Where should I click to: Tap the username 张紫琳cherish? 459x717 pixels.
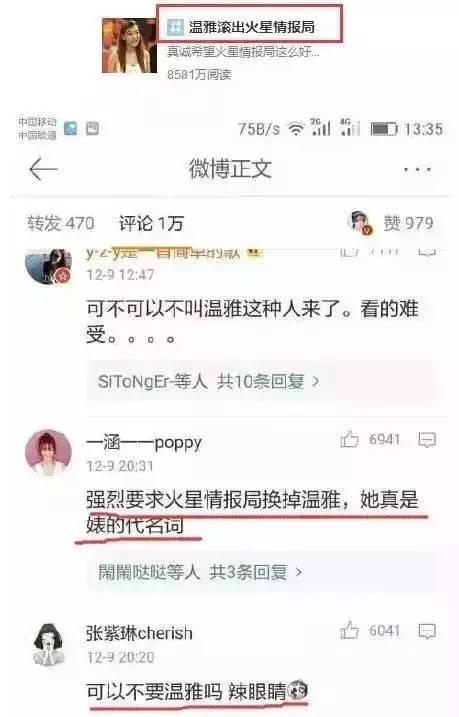(x=139, y=633)
